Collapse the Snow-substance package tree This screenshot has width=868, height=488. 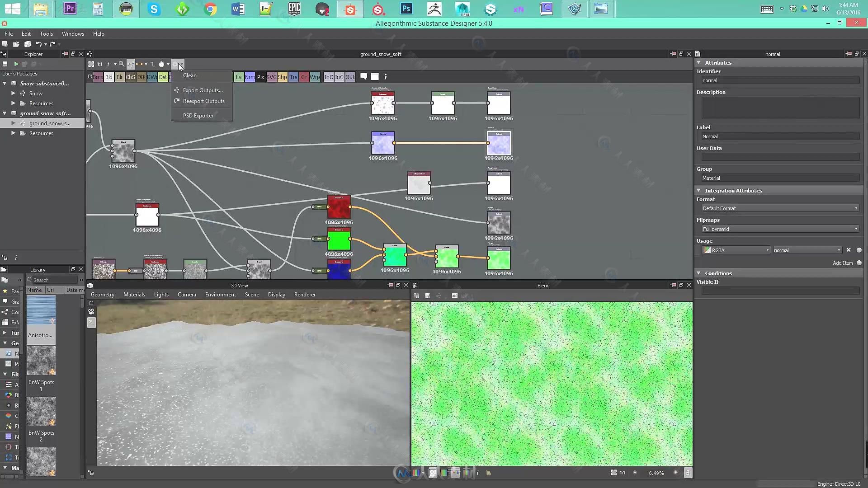pyautogui.click(x=5, y=83)
